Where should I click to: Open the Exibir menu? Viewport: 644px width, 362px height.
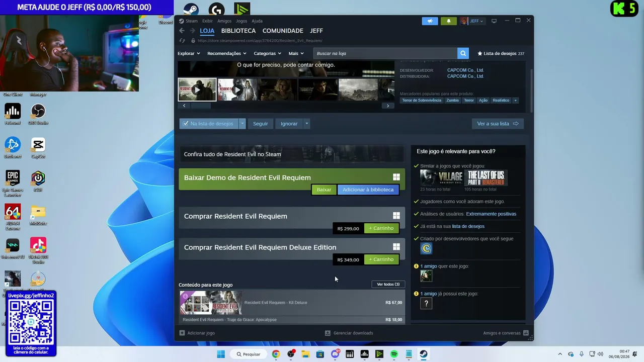coord(208,21)
